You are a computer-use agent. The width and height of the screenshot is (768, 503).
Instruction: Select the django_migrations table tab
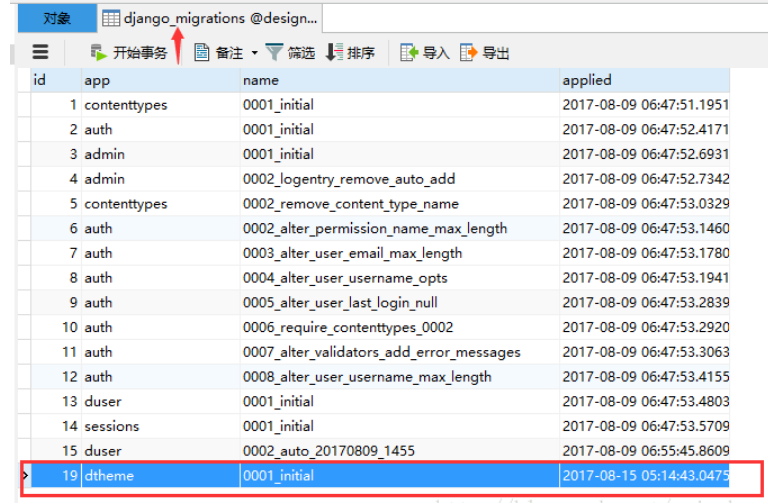coord(210,19)
